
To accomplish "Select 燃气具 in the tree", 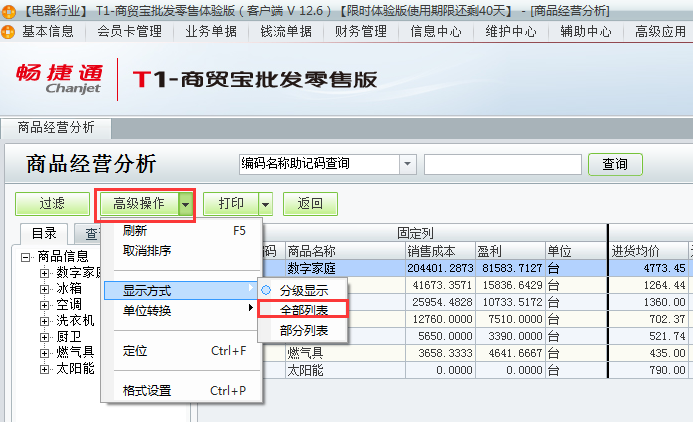I will click(75, 353).
